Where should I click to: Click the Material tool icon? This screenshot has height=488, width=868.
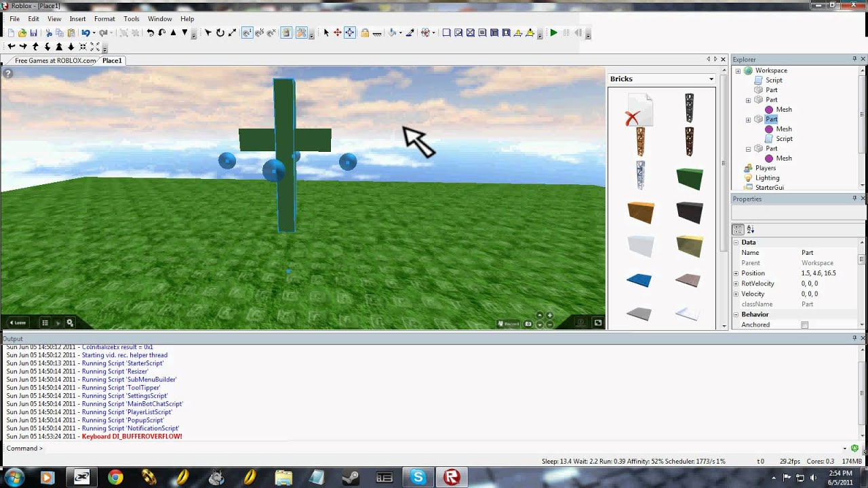[x=425, y=33]
